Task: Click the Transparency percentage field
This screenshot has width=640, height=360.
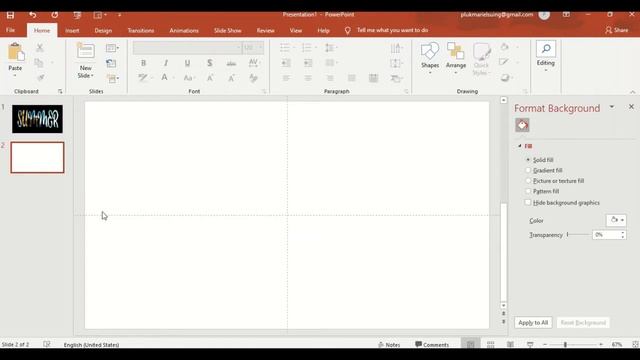Action: (607, 235)
